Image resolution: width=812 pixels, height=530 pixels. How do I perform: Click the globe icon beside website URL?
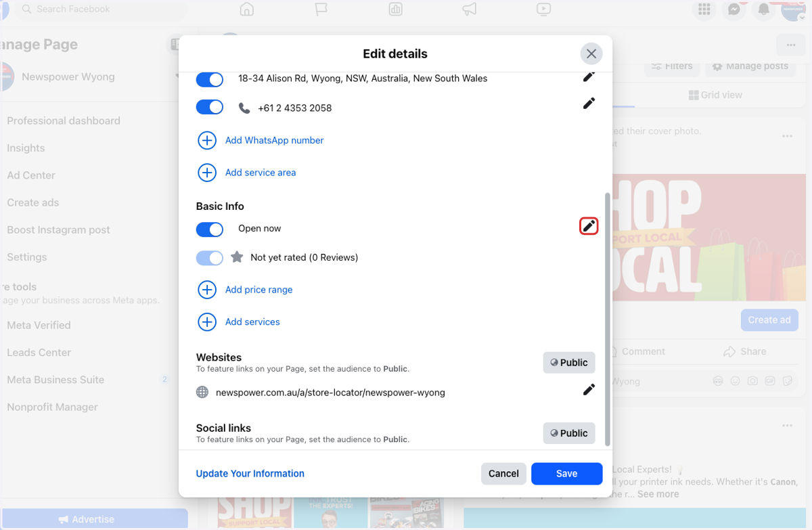point(202,392)
